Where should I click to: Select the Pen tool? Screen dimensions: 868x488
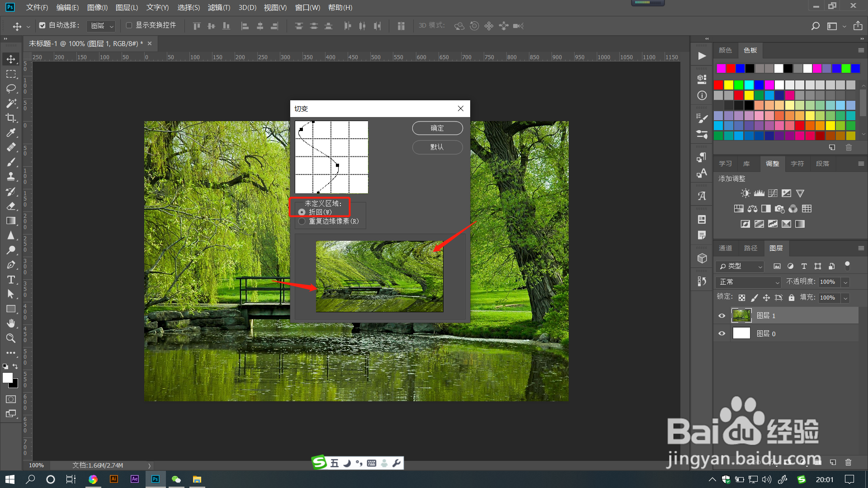[11, 265]
